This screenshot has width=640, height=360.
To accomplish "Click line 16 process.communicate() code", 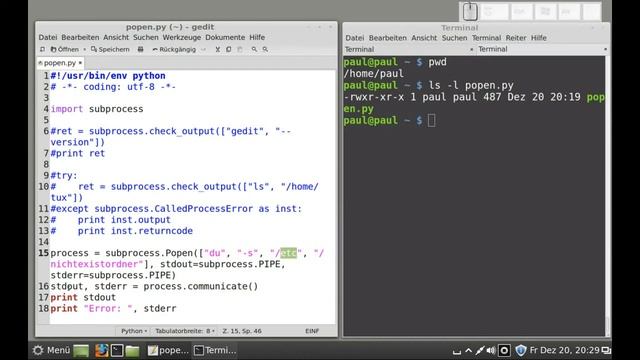I will 154,287.
